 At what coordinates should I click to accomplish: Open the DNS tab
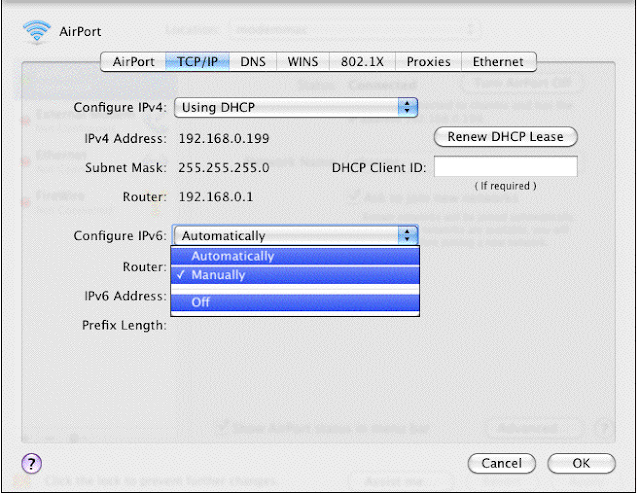point(253,62)
